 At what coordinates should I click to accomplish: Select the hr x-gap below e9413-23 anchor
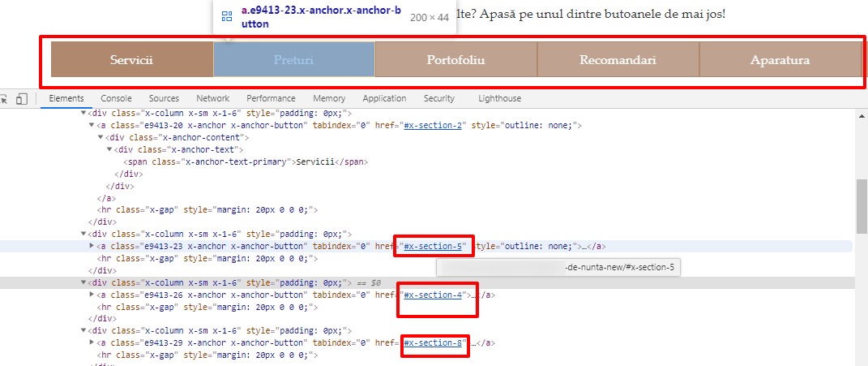pyautogui.click(x=207, y=258)
